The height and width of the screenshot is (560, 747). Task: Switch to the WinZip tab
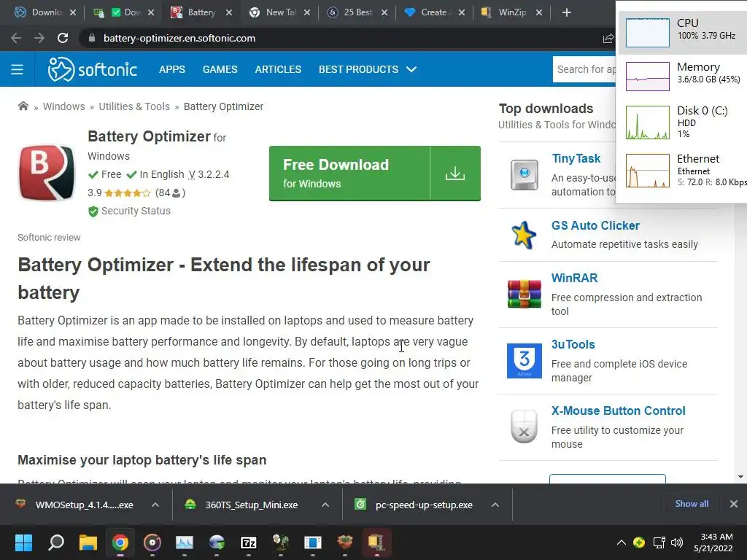(512, 12)
